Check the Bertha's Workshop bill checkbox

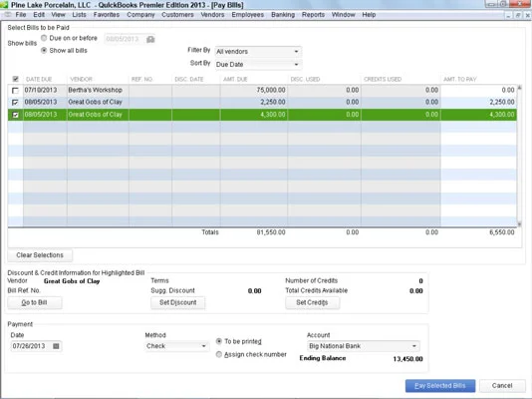[x=15, y=91]
